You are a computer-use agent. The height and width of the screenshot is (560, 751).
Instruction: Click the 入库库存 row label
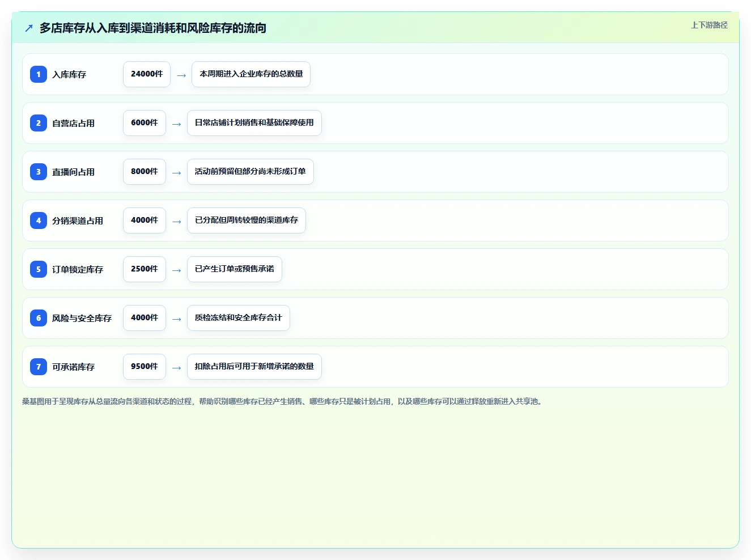point(69,74)
